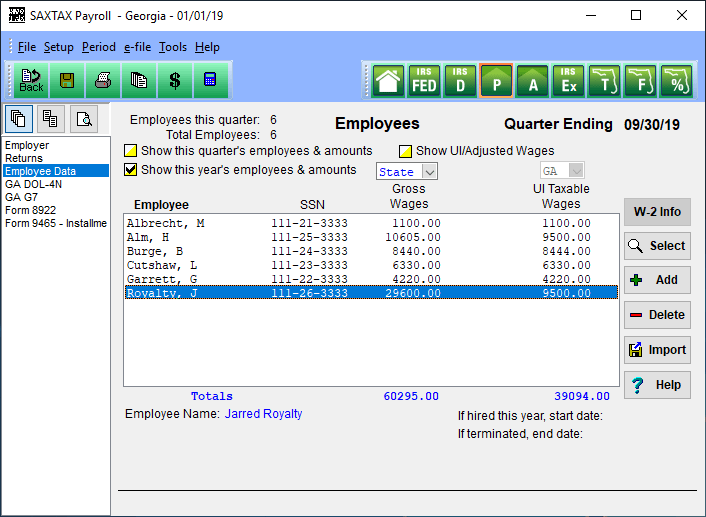Click Alm gross wages 10605.00
This screenshot has width=706, height=517.
tap(413, 237)
